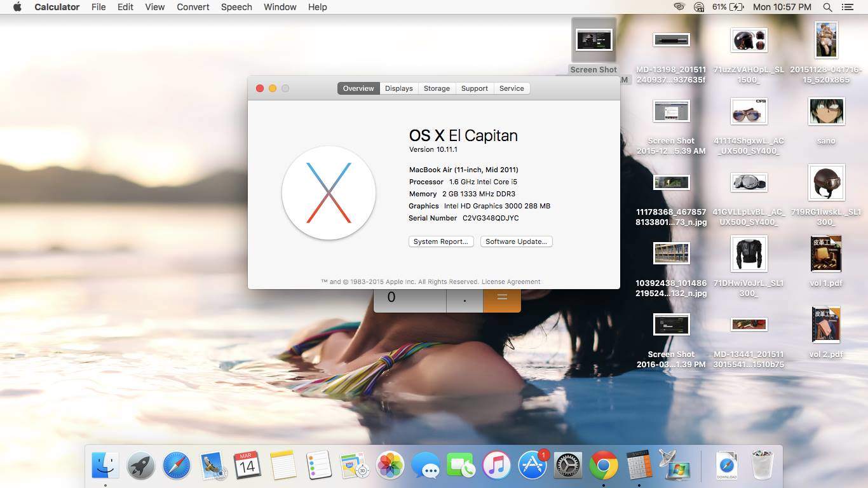Switch to the Displays tab

tap(399, 88)
